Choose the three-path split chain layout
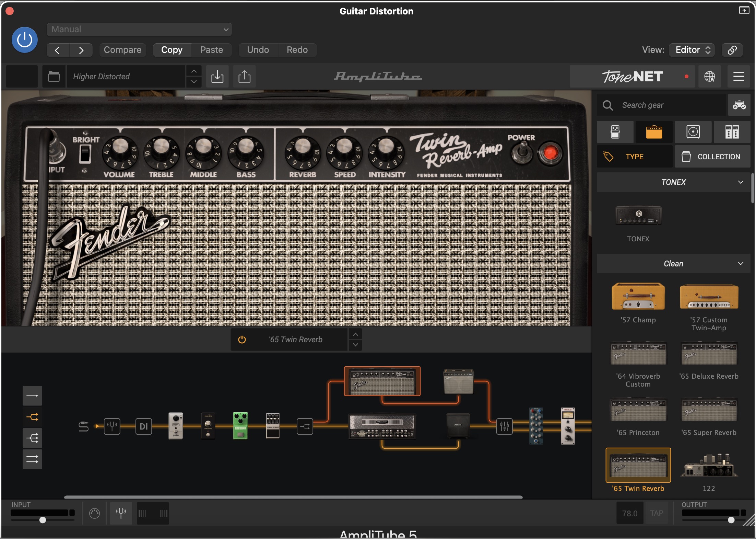Screen dimensions: 756x539 (32, 438)
